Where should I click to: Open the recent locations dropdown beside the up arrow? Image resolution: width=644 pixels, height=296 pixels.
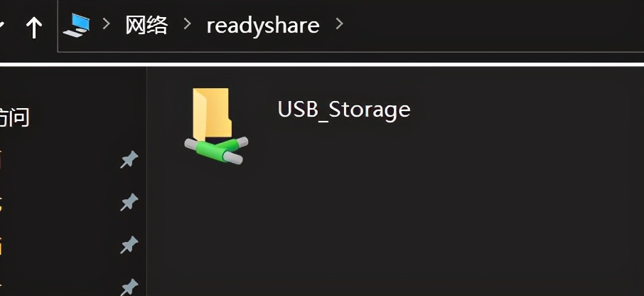2,26
